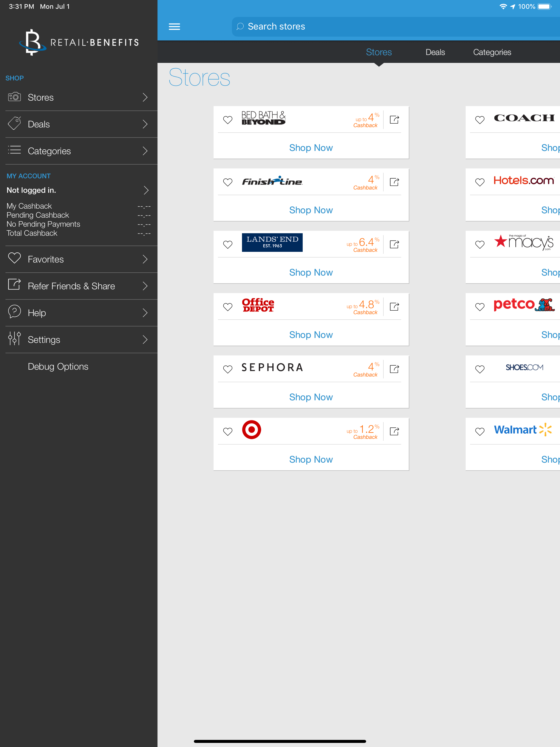Share the Finish Line store
The width and height of the screenshot is (560, 747).
pyautogui.click(x=394, y=182)
